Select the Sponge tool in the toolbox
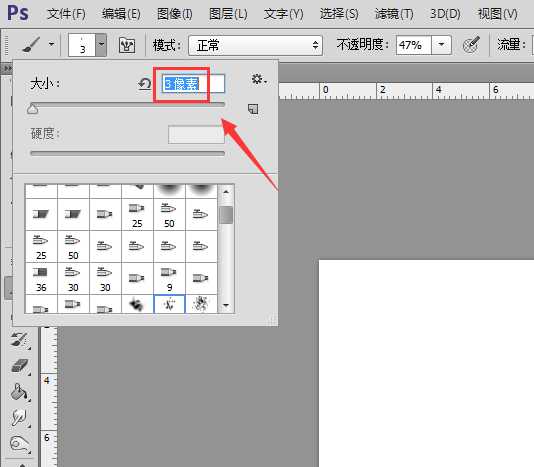The image size is (534, 467). click(x=19, y=443)
